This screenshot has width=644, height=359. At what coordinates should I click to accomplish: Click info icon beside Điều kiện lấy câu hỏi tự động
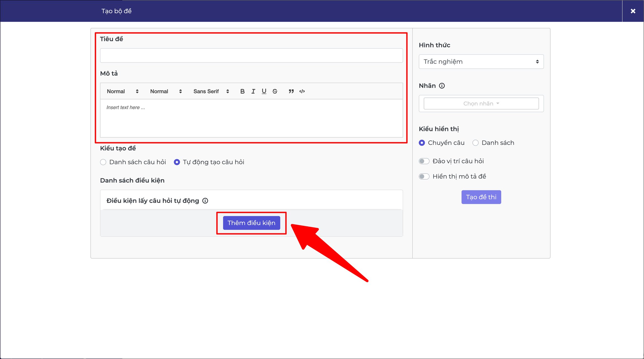click(x=205, y=201)
